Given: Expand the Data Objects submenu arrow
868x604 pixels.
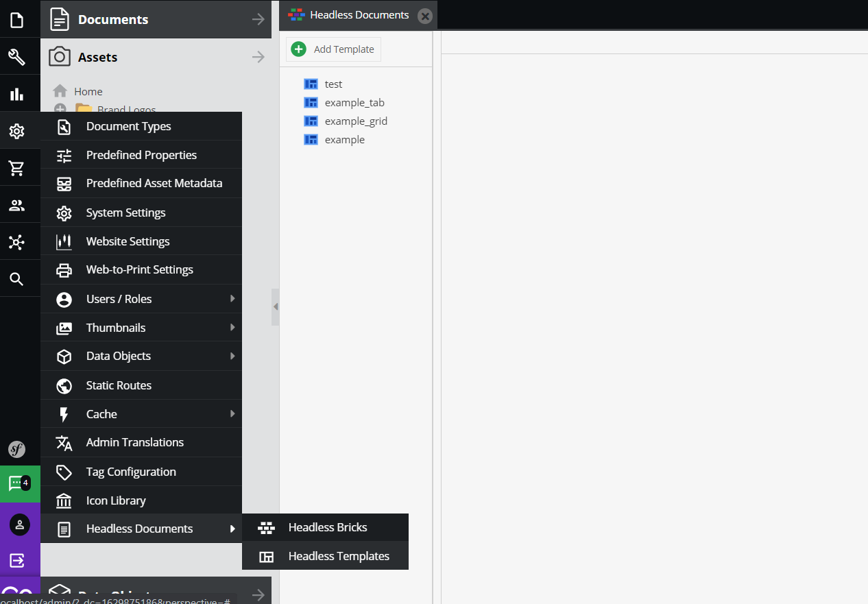Looking at the screenshot, I should (x=232, y=356).
